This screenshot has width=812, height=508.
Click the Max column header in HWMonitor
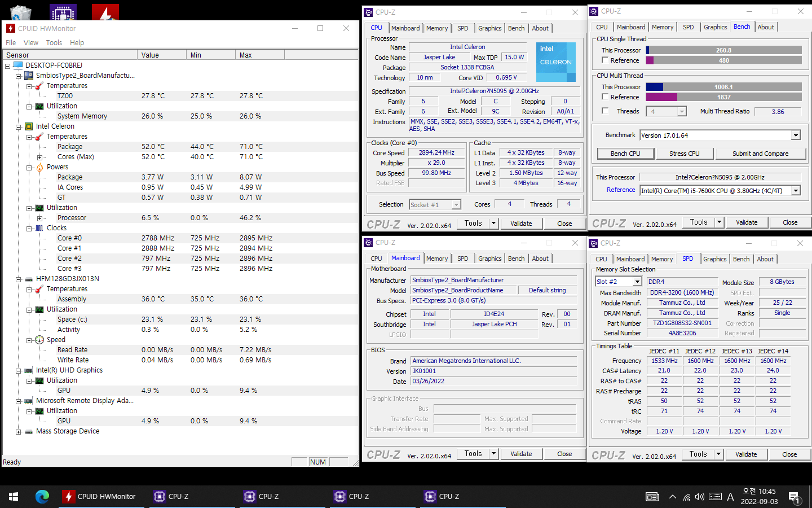pyautogui.click(x=259, y=55)
